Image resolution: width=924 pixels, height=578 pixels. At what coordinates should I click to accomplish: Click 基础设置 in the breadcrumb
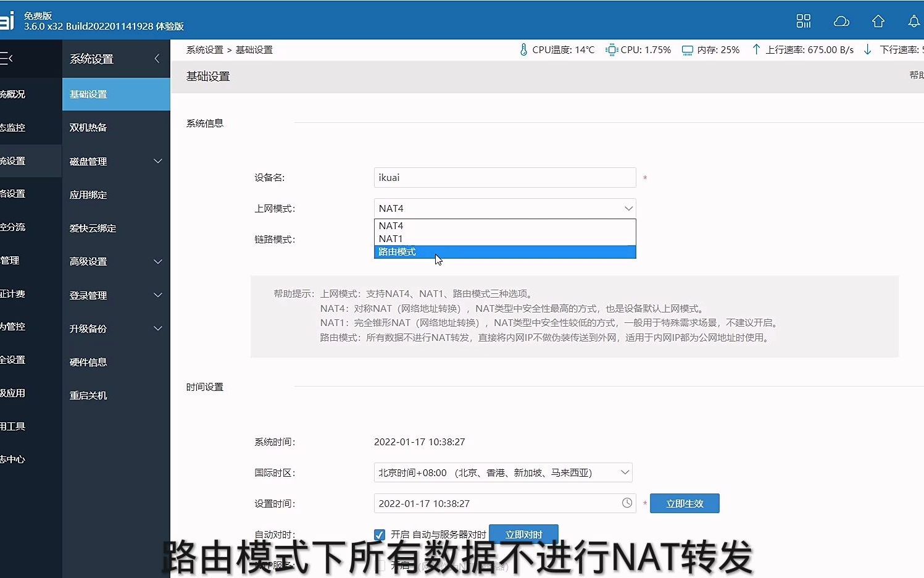point(254,50)
